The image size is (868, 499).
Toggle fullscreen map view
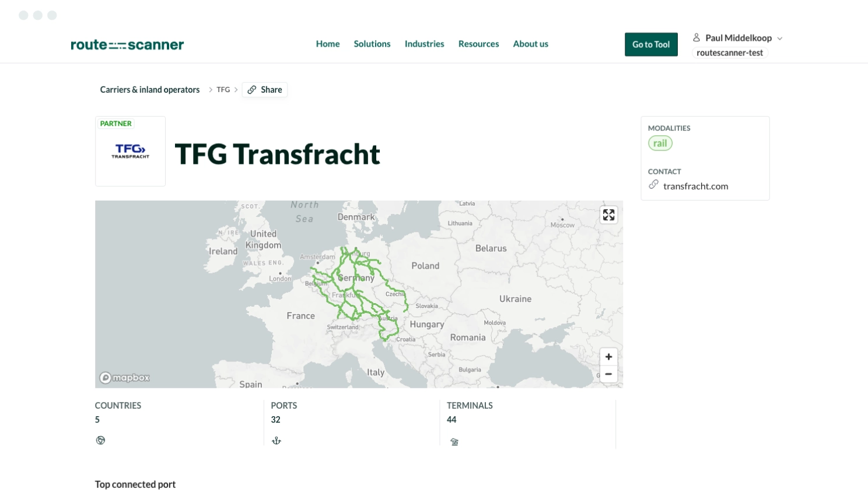[608, 215]
